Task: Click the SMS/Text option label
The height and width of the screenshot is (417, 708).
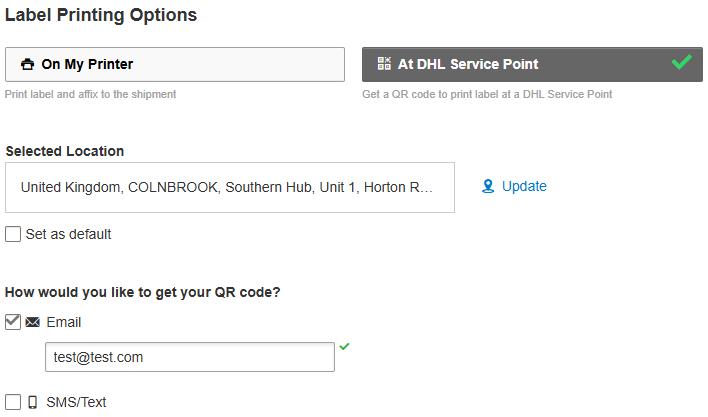Action: [x=76, y=402]
